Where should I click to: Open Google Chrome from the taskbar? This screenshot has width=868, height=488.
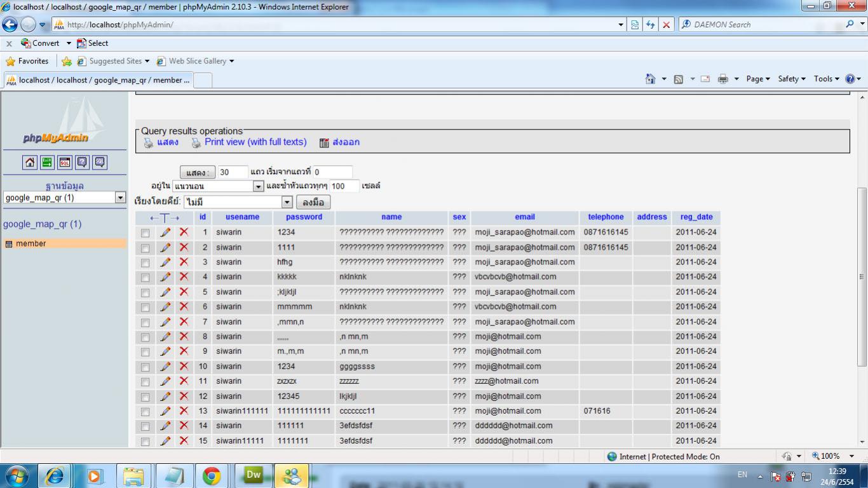(212, 475)
